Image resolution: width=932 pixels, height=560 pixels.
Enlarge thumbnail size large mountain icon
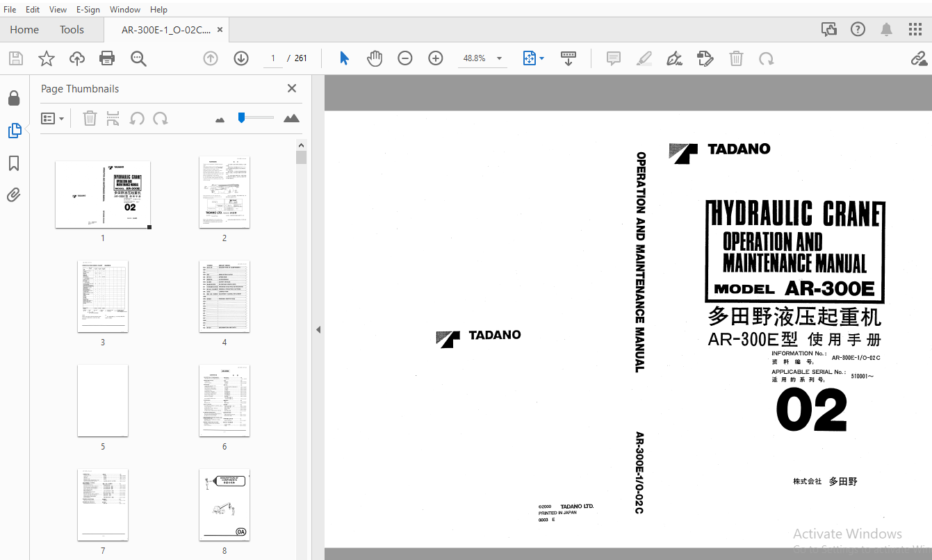tap(292, 118)
